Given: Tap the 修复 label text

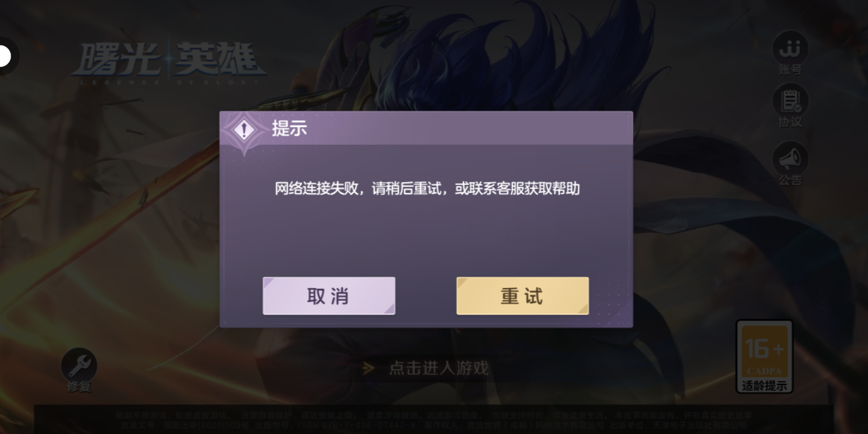Looking at the screenshot, I should [x=79, y=387].
